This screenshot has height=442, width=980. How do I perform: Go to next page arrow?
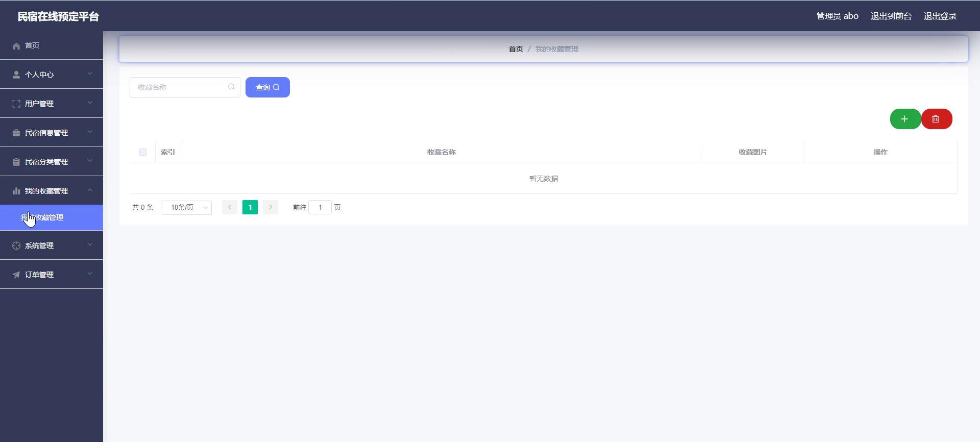click(x=271, y=207)
